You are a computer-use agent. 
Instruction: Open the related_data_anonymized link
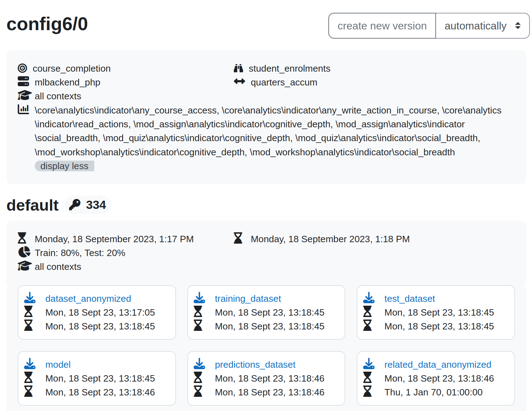[x=438, y=365]
